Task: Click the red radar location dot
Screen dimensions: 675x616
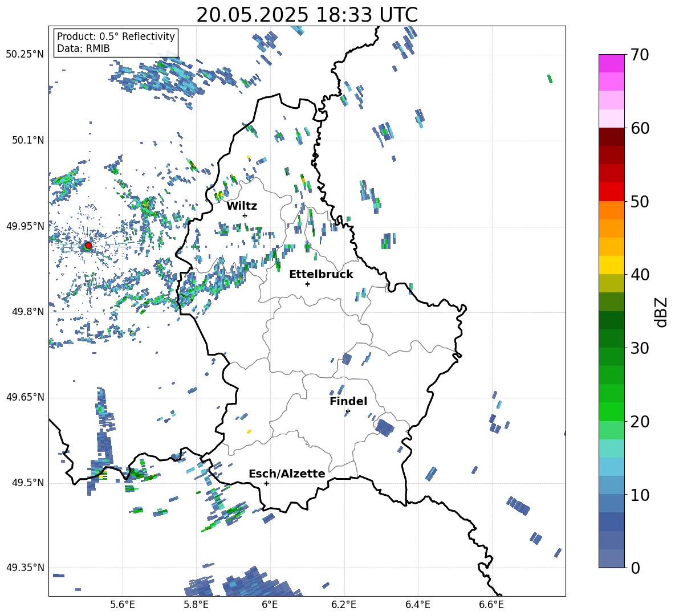Action: pos(88,246)
